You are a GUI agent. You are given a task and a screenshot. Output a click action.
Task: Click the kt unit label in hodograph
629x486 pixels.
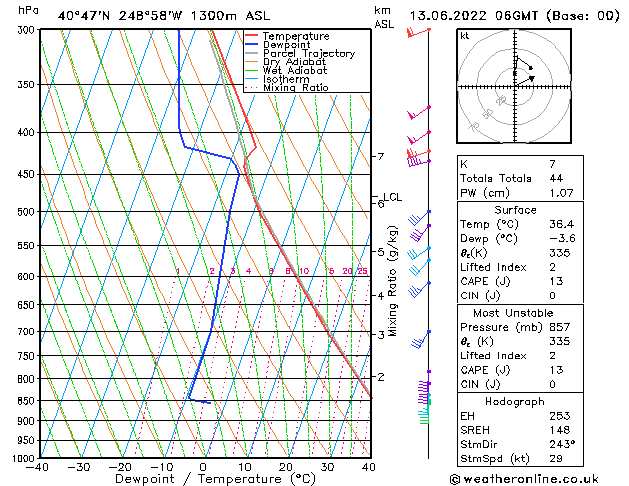tap(465, 36)
